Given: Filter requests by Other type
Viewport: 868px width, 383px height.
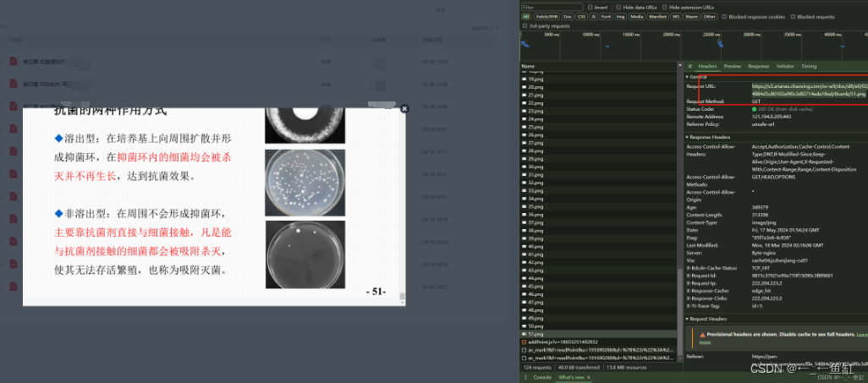Looking at the screenshot, I should click(709, 17).
